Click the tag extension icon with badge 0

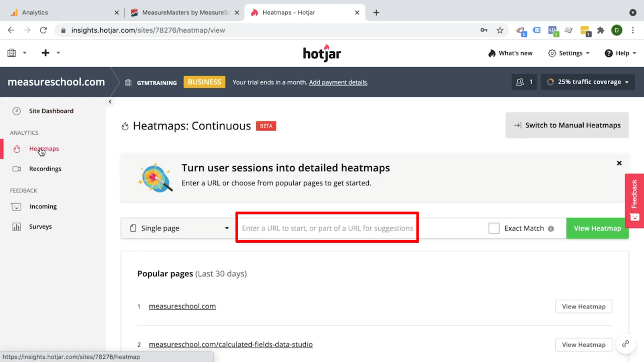[x=522, y=31]
